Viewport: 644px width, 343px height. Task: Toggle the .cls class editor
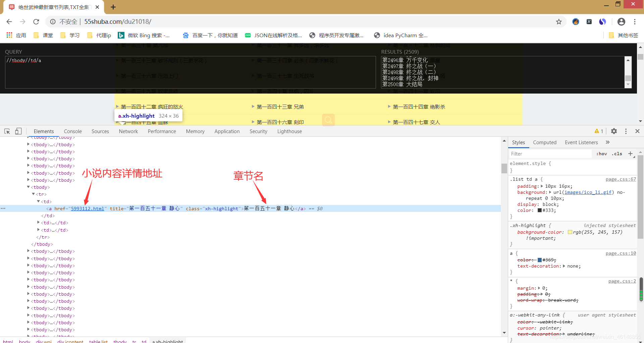pos(617,154)
